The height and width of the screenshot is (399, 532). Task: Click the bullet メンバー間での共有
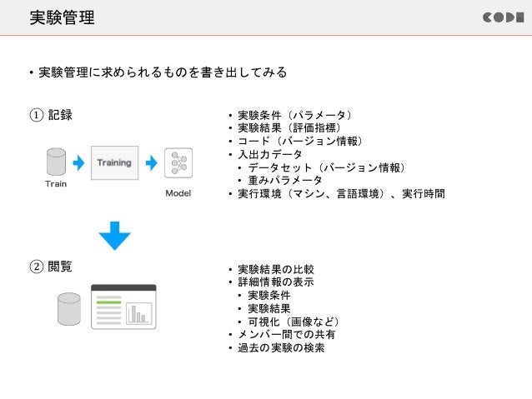tap(287, 334)
